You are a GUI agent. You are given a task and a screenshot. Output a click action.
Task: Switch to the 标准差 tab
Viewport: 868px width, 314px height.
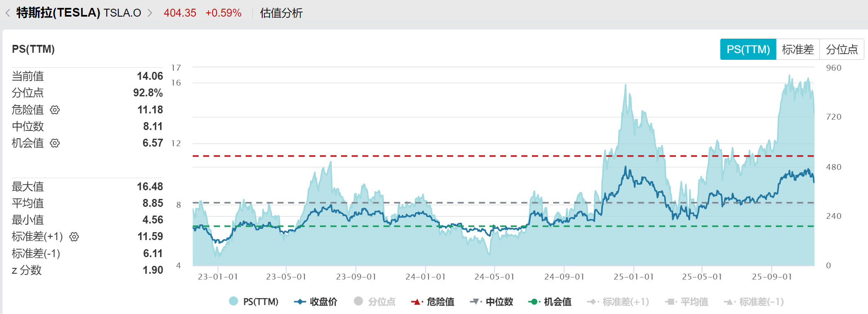click(x=797, y=49)
